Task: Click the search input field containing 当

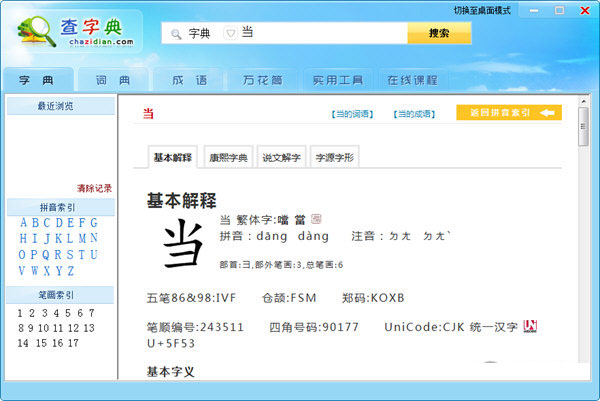Action: (323, 33)
